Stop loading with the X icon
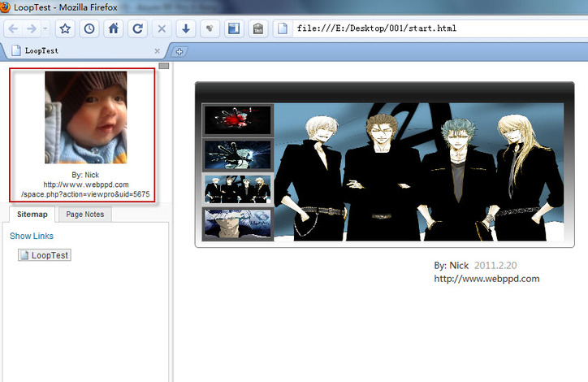Image resolution: width=588 pixels, height=382 pixels. point(162,28)
